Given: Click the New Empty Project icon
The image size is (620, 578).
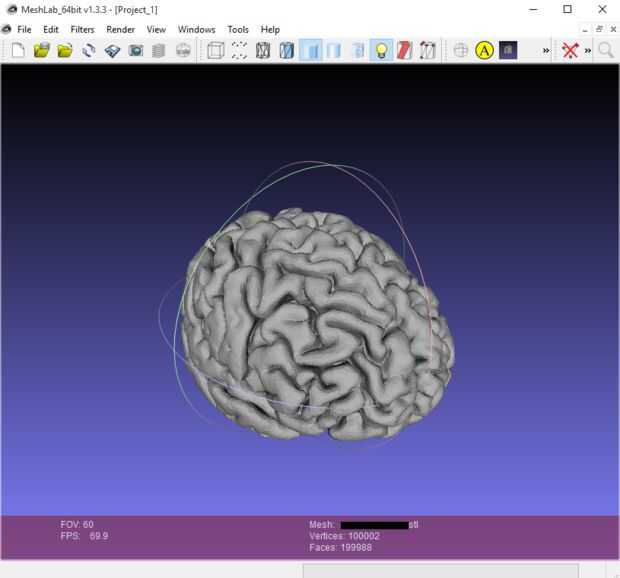Looking at the screenshot, I should point(18,50).
